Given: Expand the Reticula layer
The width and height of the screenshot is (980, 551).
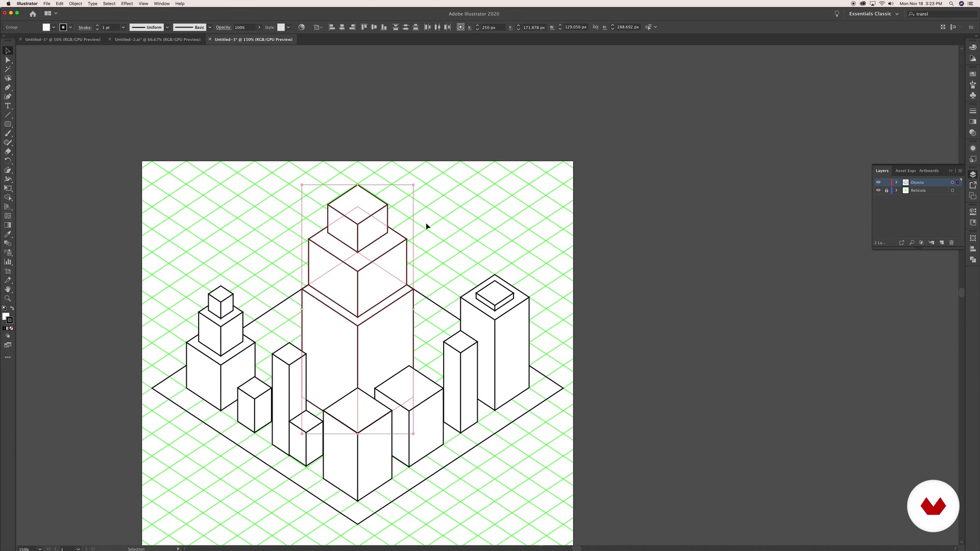Looking at the screenshot, I should pyautogui.click(x=896, y=190).
